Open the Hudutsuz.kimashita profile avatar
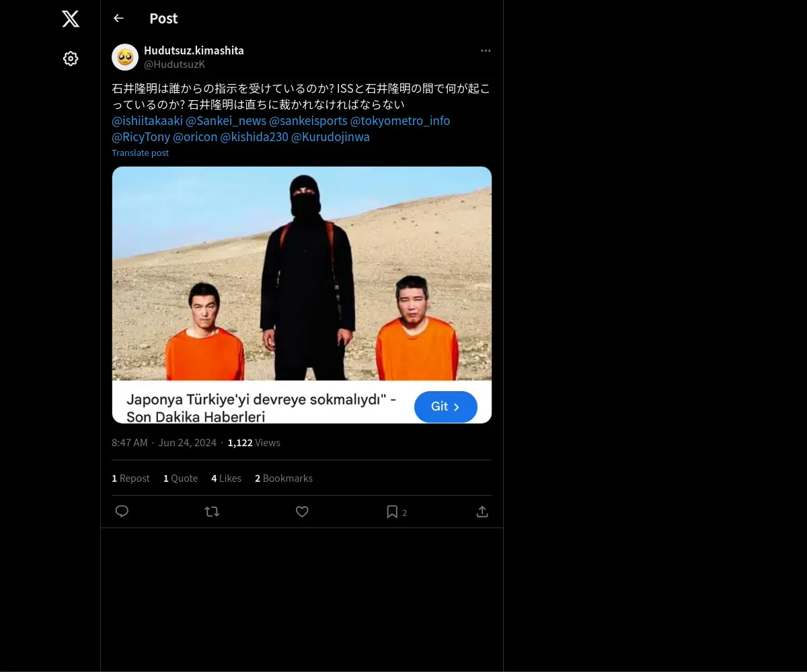Screen dimensions: 807x672 tap(125, 57)
